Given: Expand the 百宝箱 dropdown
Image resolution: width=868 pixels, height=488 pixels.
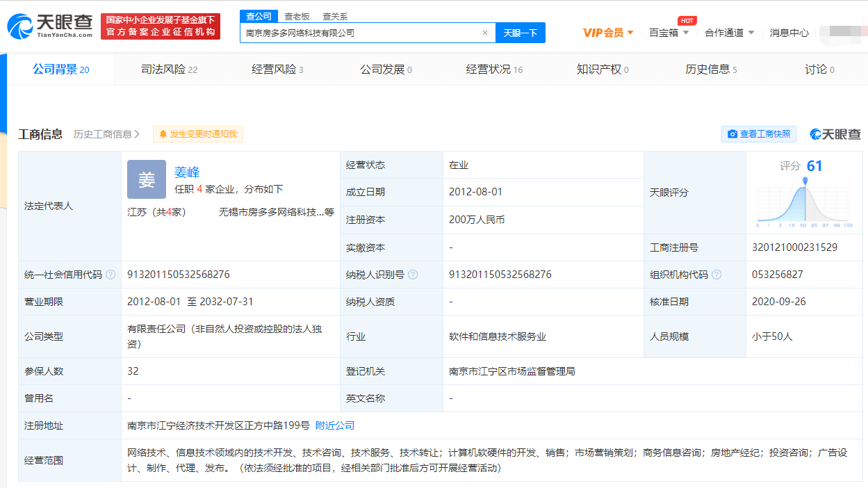Looking at the screenshot, I should [669, 33].
